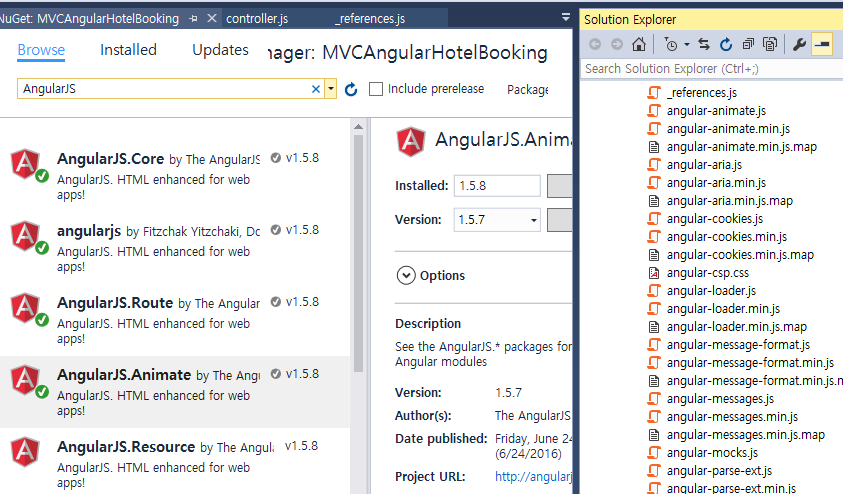Select angular-cookies.min.js file
The height and width of the screenshot is (494, 843).
click(726, 237)
